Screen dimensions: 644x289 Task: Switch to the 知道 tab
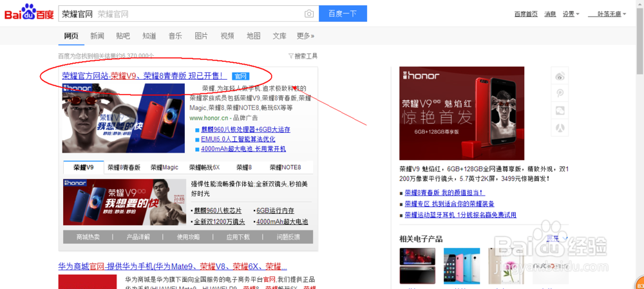(149, 35)
